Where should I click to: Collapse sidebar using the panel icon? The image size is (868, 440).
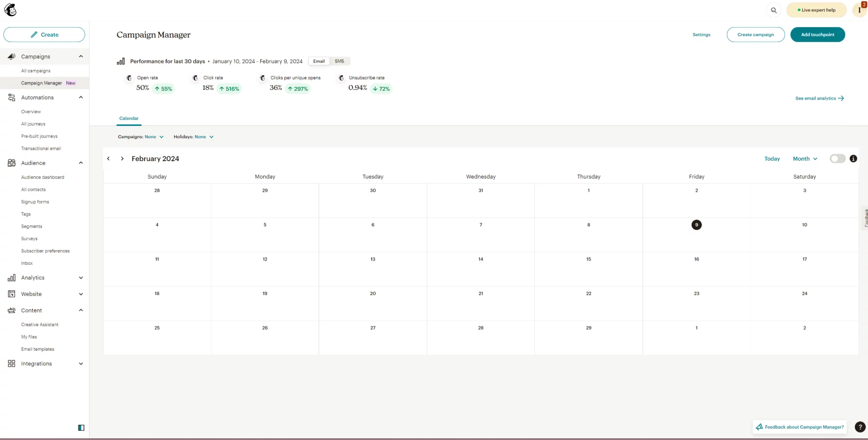[x=81, y=428]
